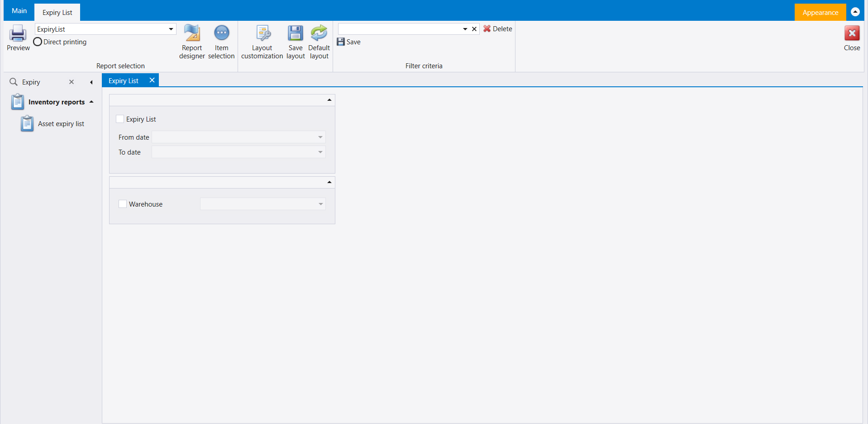Open the Warehouse dropdown
Screen dimensions: 868x424
coord(320,204)
